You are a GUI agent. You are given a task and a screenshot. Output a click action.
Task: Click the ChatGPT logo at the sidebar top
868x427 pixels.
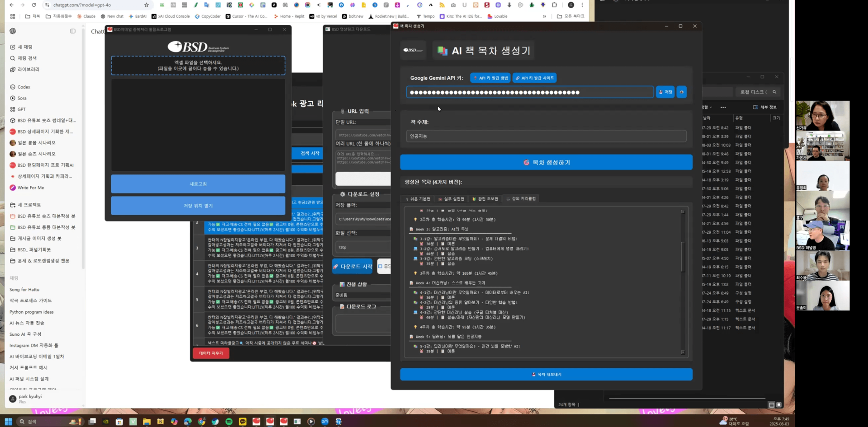point(13,31)
